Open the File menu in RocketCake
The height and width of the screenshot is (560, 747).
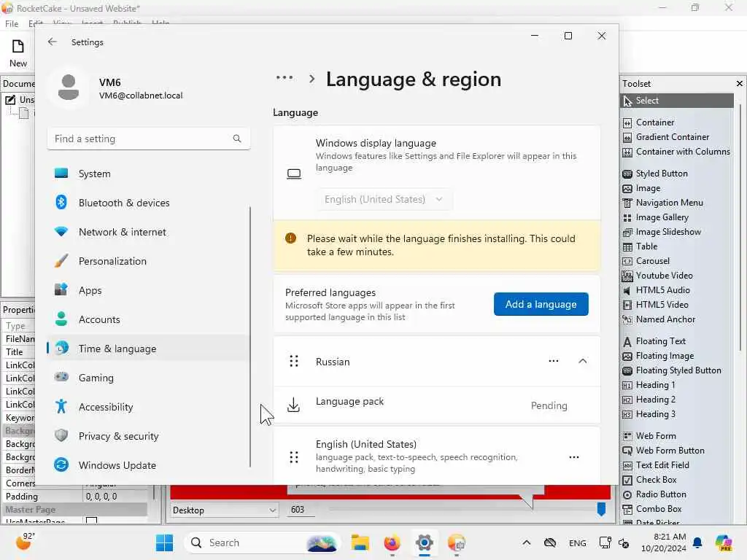click(12, 23)
